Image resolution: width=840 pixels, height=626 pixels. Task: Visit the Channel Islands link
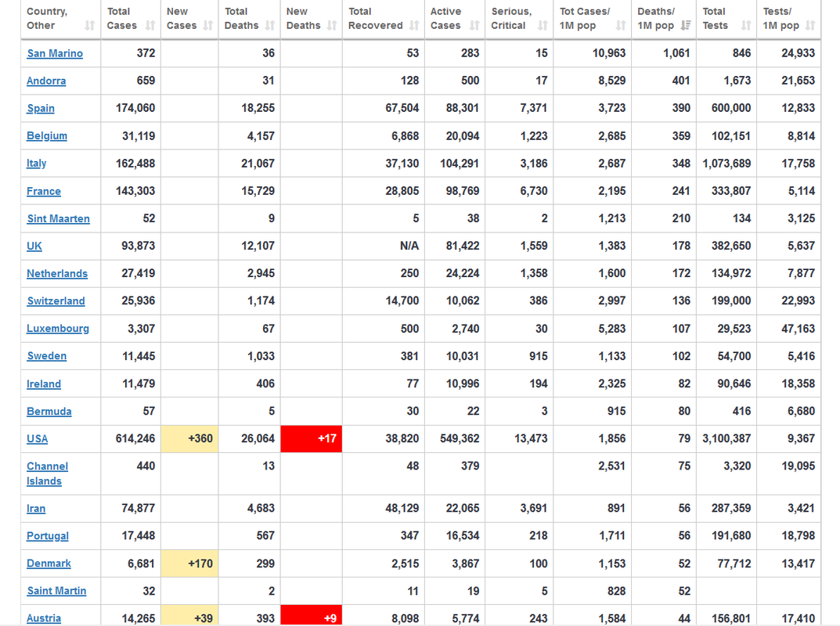coord(47,474)
